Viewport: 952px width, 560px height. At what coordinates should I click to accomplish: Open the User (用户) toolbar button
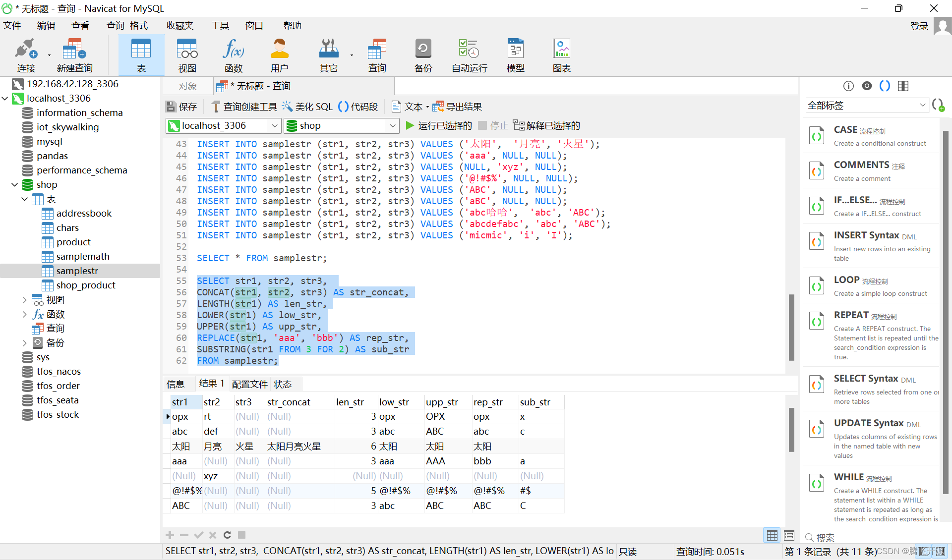coord(279,55)
